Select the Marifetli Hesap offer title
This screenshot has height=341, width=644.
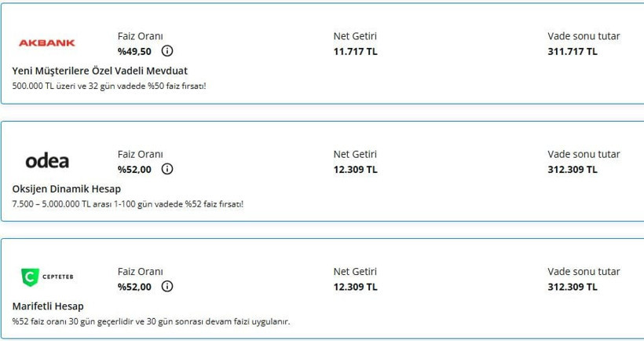48,306
